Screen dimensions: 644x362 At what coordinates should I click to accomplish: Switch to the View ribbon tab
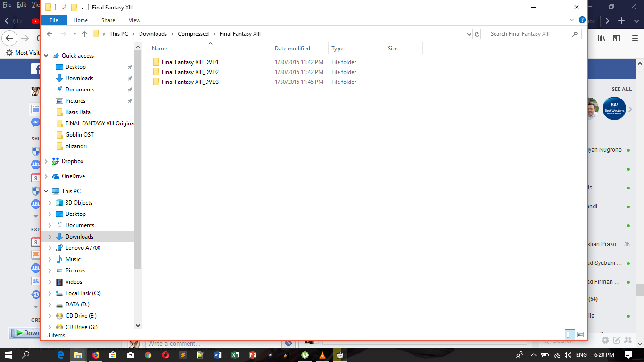134,20
